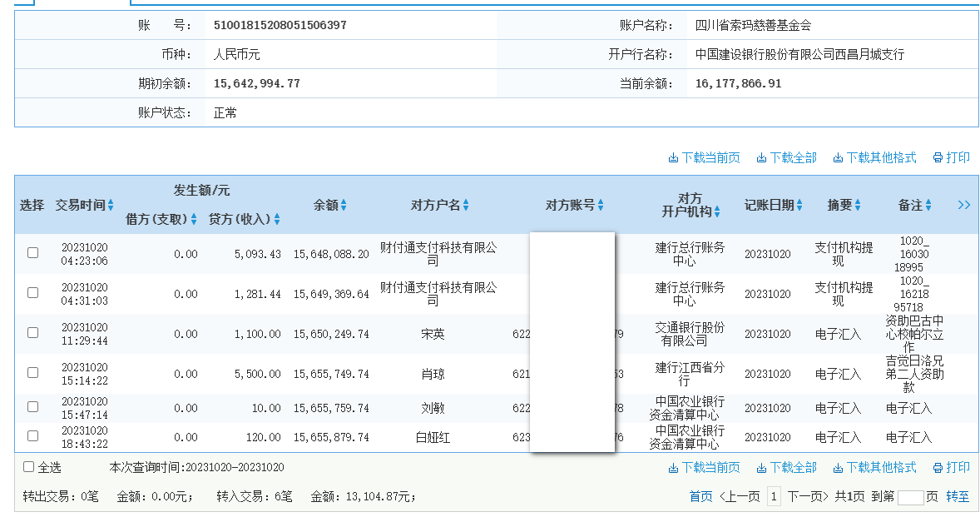
Task: Toggle the 全选 select-all checkbox
Action: click(x=29, y=467)
